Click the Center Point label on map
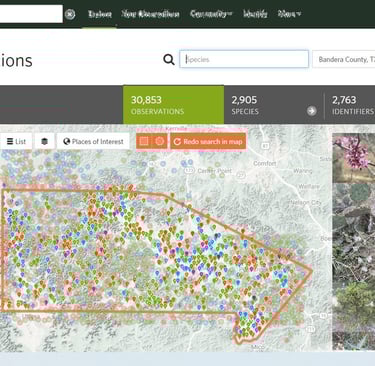 [x=214, y=171]
